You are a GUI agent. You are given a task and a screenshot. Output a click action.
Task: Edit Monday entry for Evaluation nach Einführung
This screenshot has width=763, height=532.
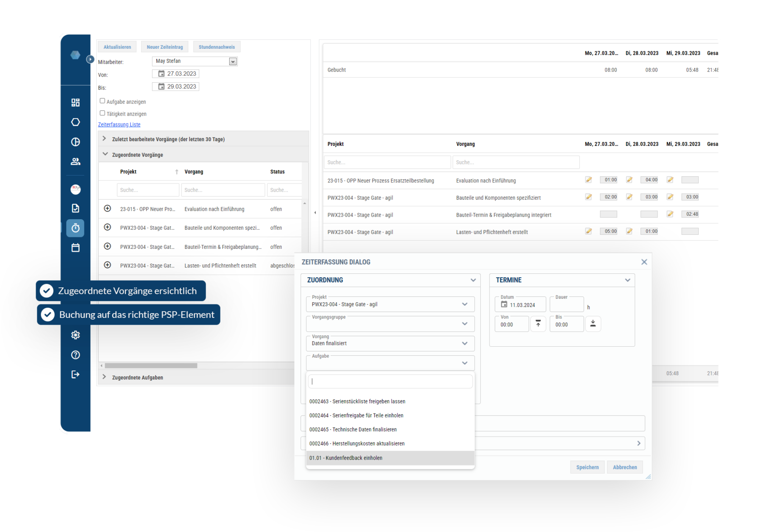(x=588, y=180)
